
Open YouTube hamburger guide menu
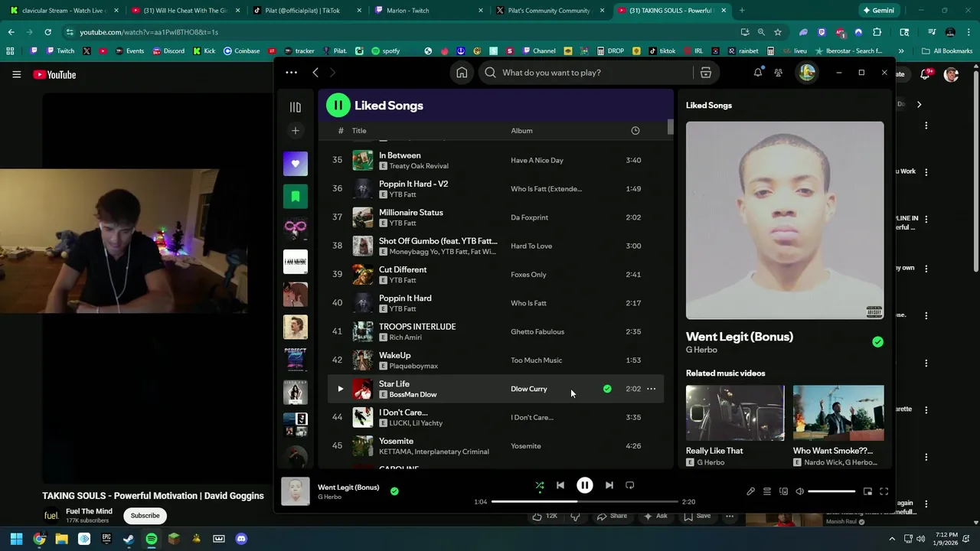[x=16, y=75]
